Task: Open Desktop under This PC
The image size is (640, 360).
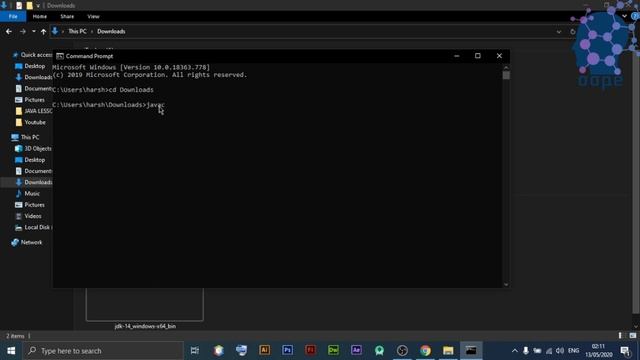Action: click(x=30, y=160)
